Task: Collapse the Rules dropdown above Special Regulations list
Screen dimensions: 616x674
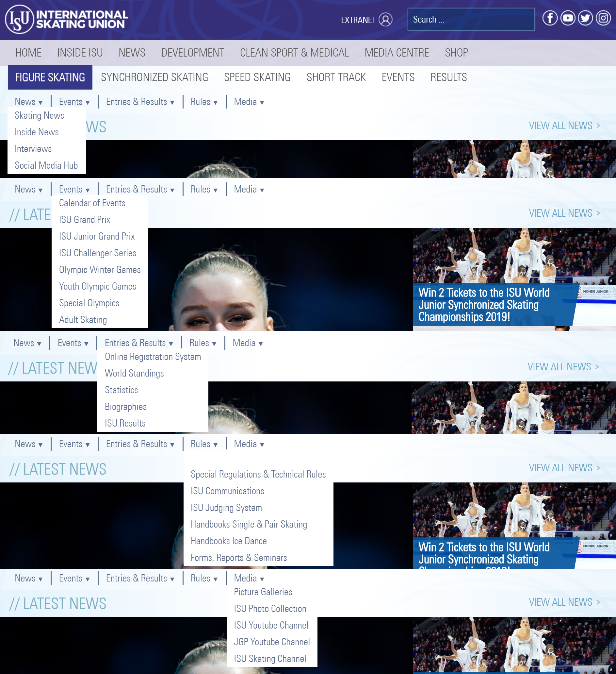Action: pos(204,444)
